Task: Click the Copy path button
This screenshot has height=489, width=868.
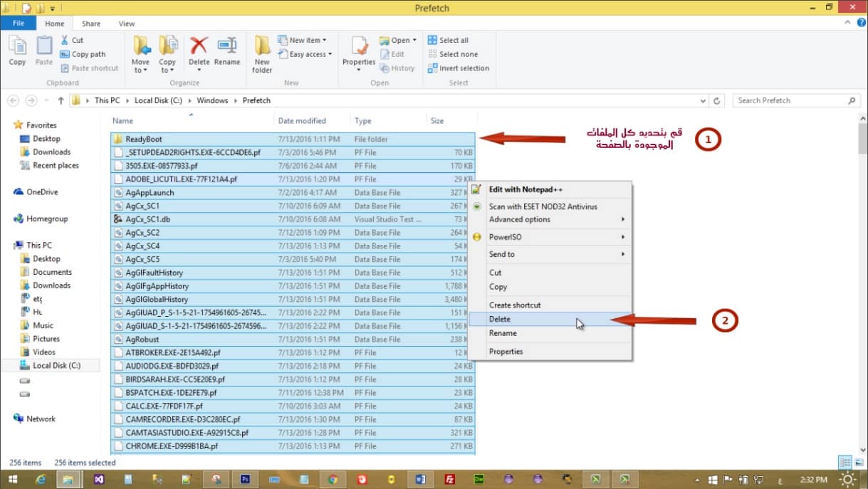Action: (x=83, y=54)
